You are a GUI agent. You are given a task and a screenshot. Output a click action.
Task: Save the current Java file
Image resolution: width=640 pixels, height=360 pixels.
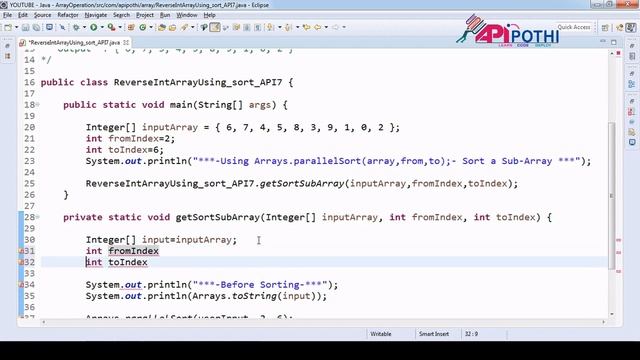pos(25,27)
